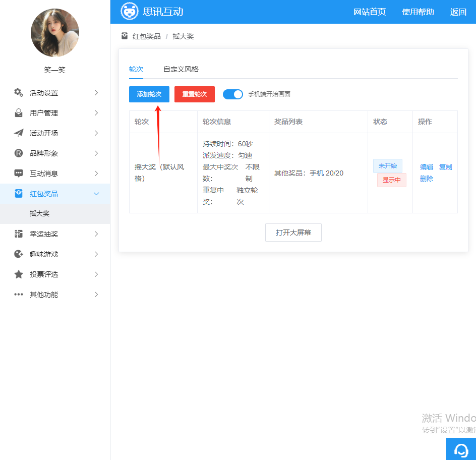Click the 互动消息 menu label

(44, 174)
